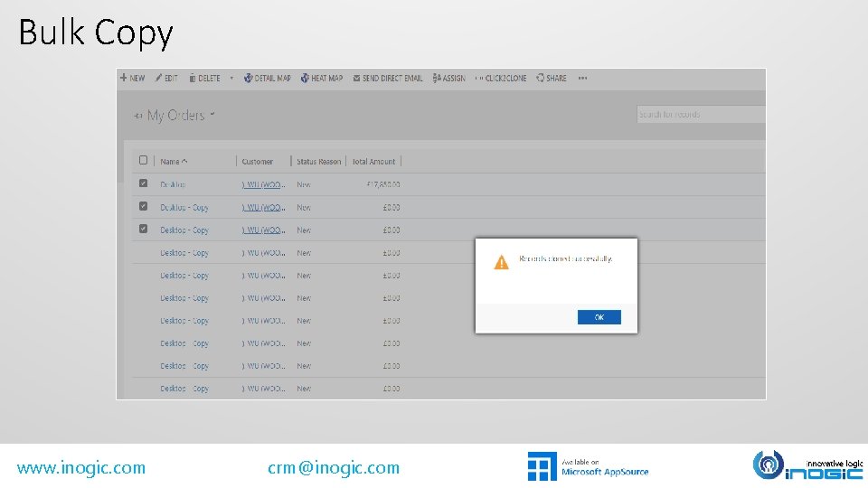Click the SHARE toolbar item
The width and height of the screenshot is (868, 488).
(x=551, y=78)
